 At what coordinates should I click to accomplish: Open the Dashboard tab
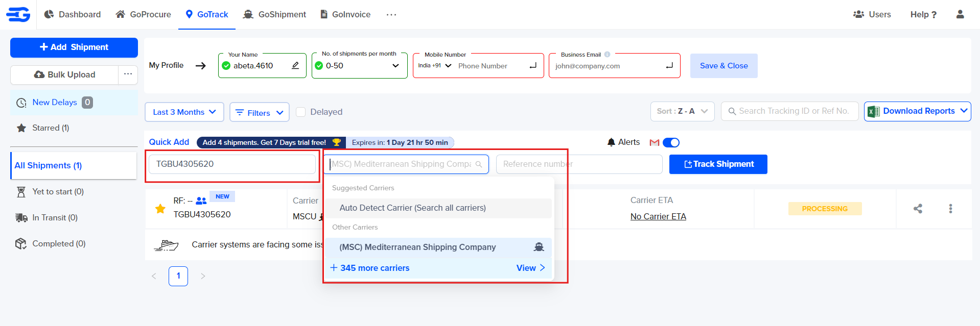point(73,14)
